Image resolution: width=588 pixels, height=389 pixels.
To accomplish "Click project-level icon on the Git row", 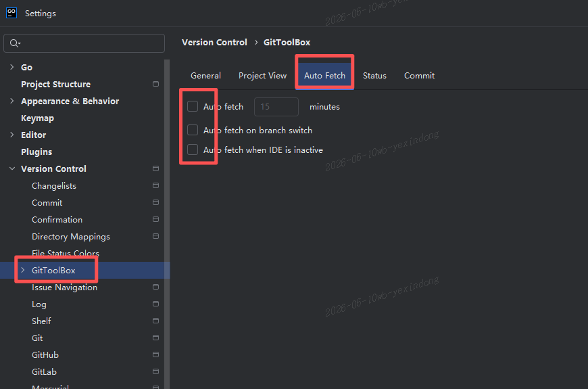I will [155, 338].
